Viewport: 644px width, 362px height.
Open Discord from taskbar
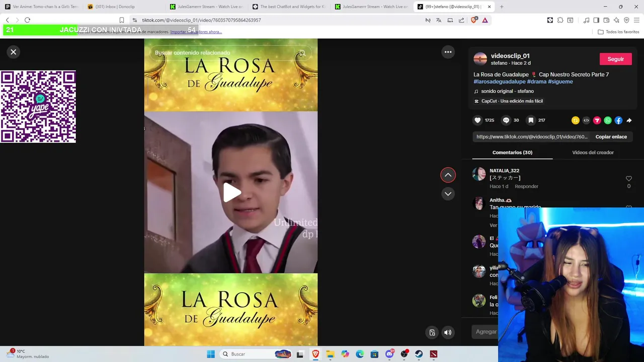click(389, 354)
